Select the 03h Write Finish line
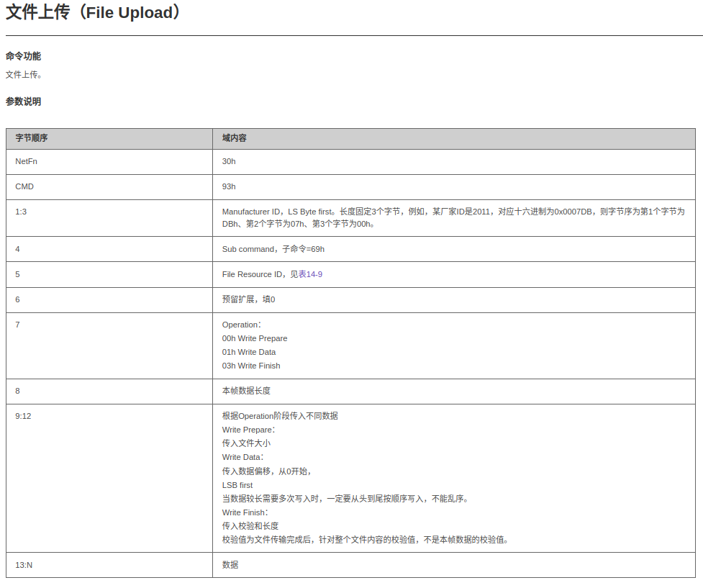Screen dimensions: 703x588 [251, 366]
